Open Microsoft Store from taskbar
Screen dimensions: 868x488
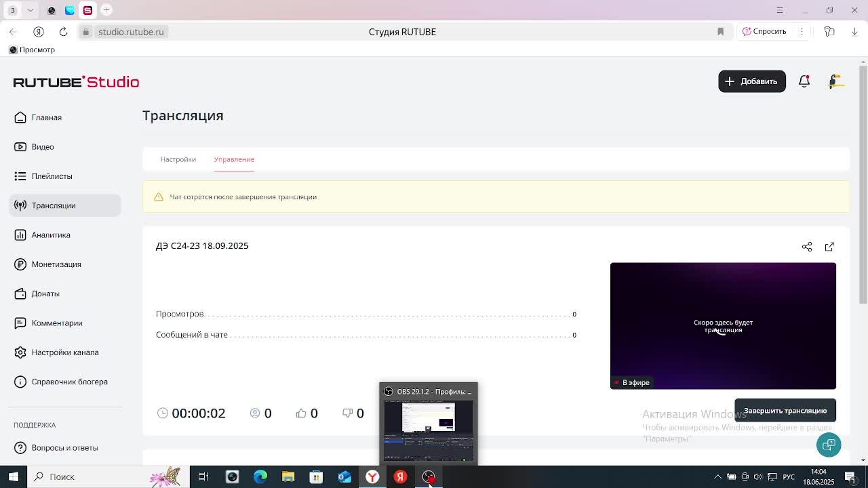(x=316, y=476)
